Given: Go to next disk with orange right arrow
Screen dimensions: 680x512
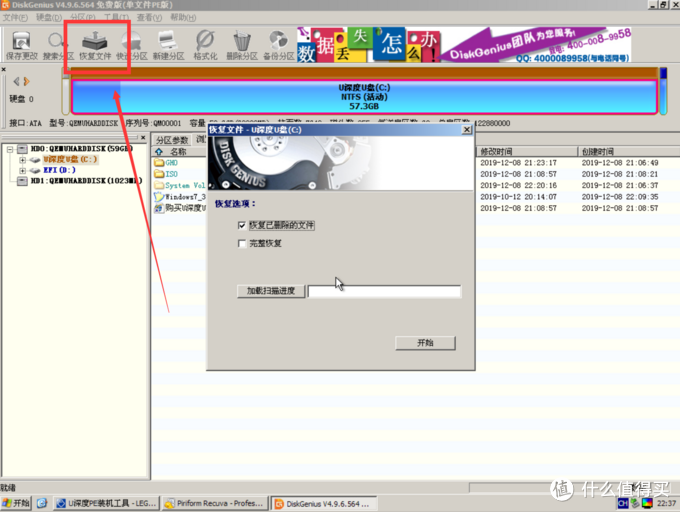Looking at the screenshot, I should [x=26, y=81].
